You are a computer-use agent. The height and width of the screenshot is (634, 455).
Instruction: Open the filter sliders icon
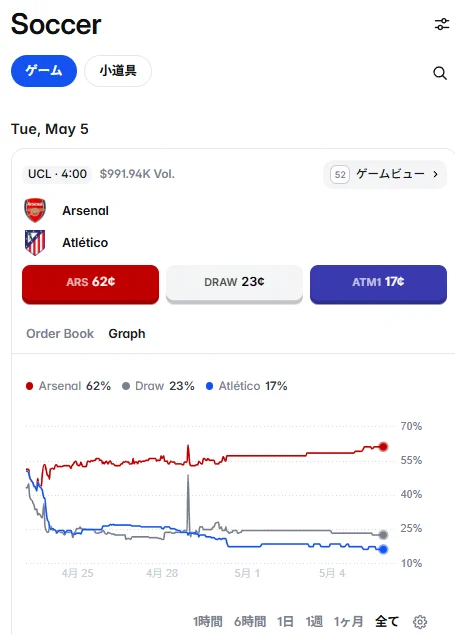[x=442, y=24]
